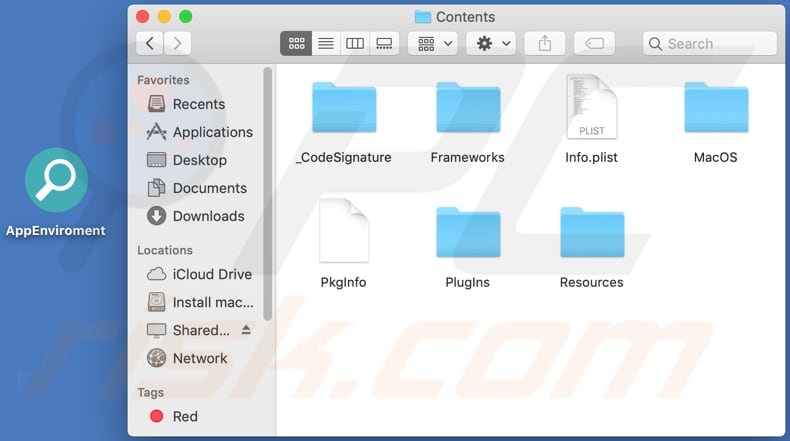Click the _CodeSignature file name label
The height and width of the screenshot is (441, 790).
pyautogui.click(x=344, y=158)
